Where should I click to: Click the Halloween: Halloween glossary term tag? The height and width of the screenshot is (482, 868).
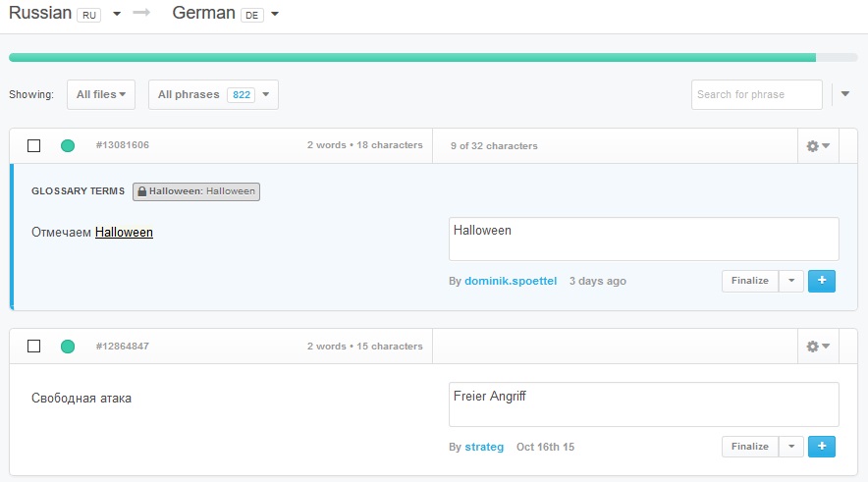pos(196,191)
